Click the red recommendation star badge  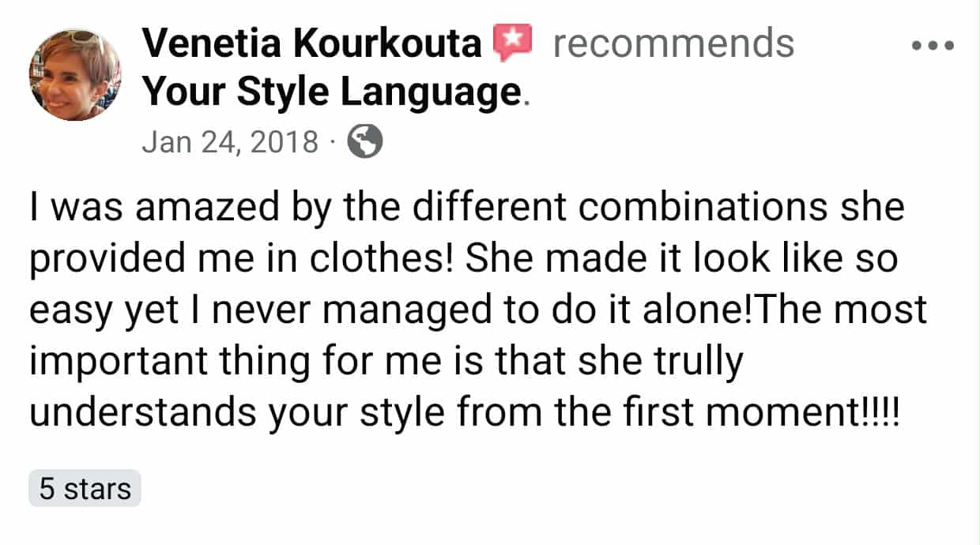513,43
